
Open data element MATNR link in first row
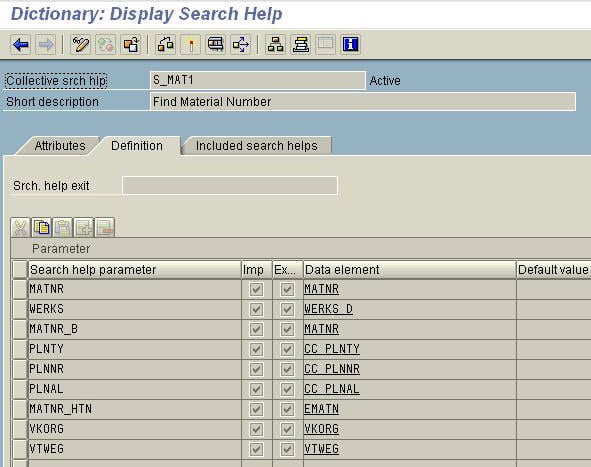click(322, 289)
